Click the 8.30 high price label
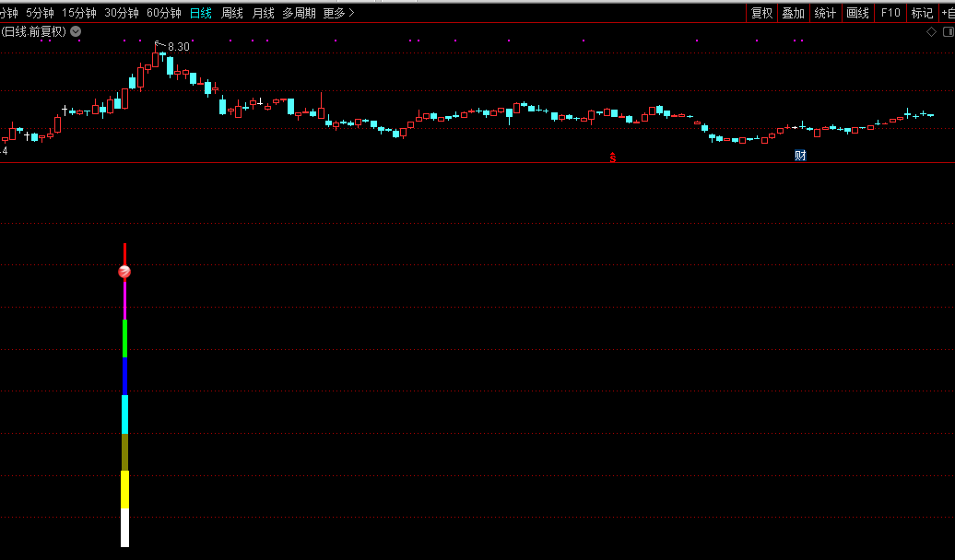 178,47
